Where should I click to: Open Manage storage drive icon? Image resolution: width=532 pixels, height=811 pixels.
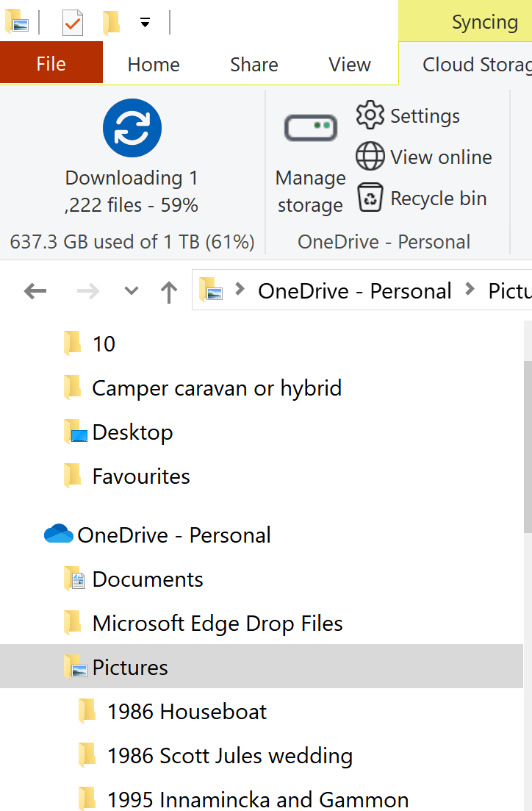311,128
